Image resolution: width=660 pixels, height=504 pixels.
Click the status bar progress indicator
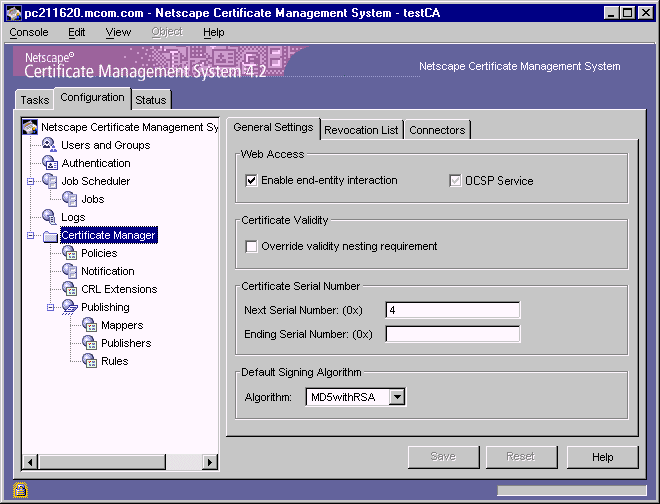coord(572,490)
